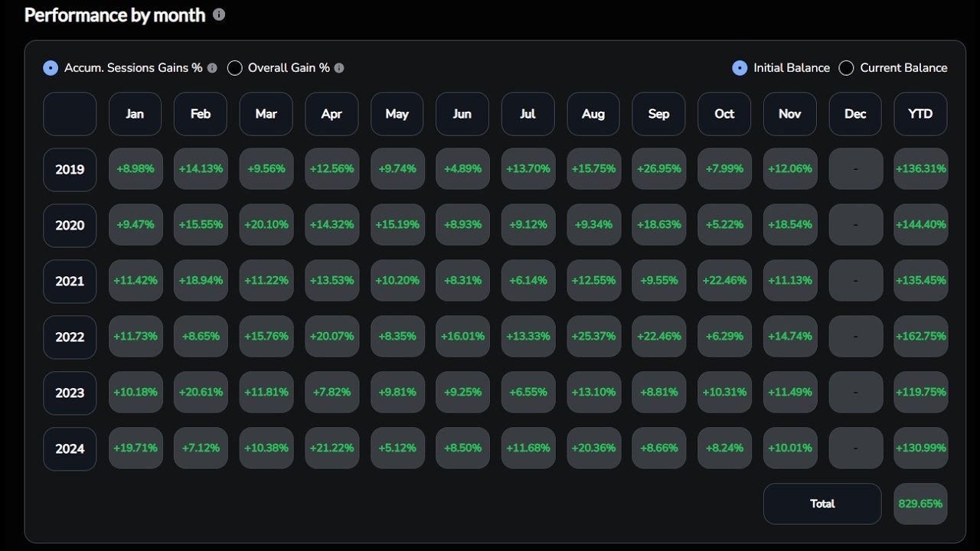Click the +18.63% cell
This screenshot has height=551, width=980.
[659, 225]
